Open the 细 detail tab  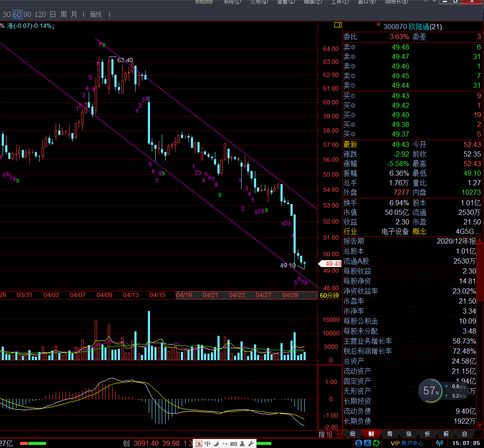[x=352, y=434]
